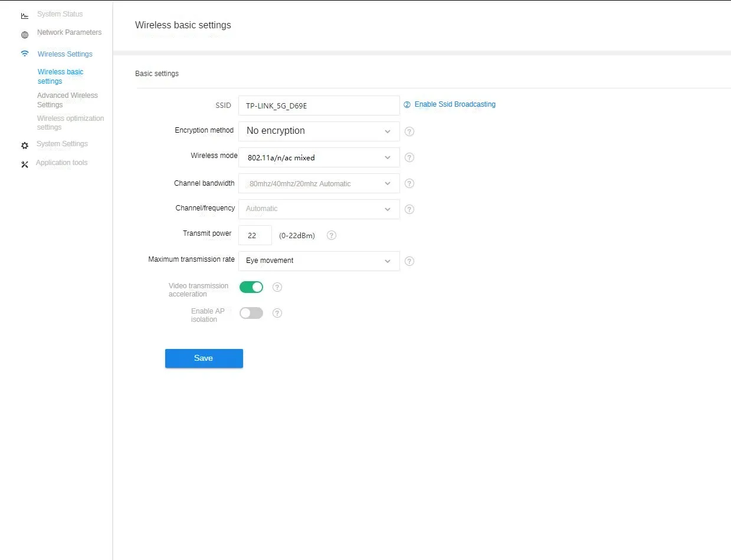Click the Application tools wrench icon
The height and width of the screenshot is (560, 731).
coord(24,164)
